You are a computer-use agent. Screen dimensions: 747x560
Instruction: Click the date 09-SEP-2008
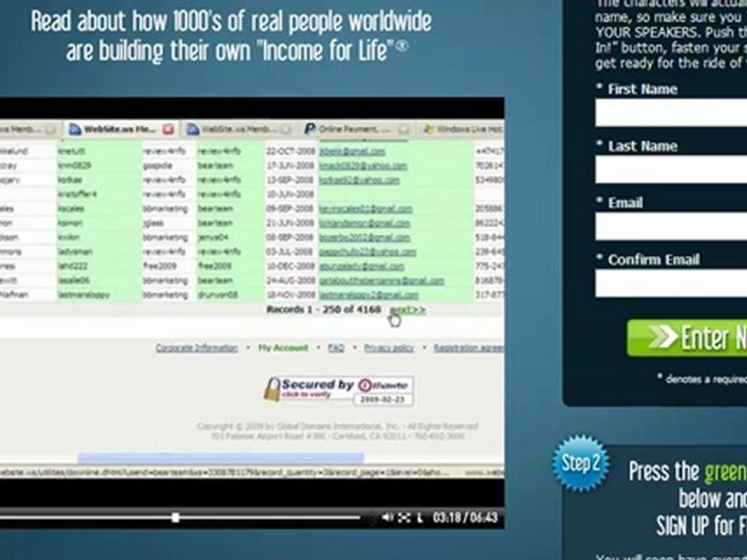pyautogui.click(x=290, y=208)
